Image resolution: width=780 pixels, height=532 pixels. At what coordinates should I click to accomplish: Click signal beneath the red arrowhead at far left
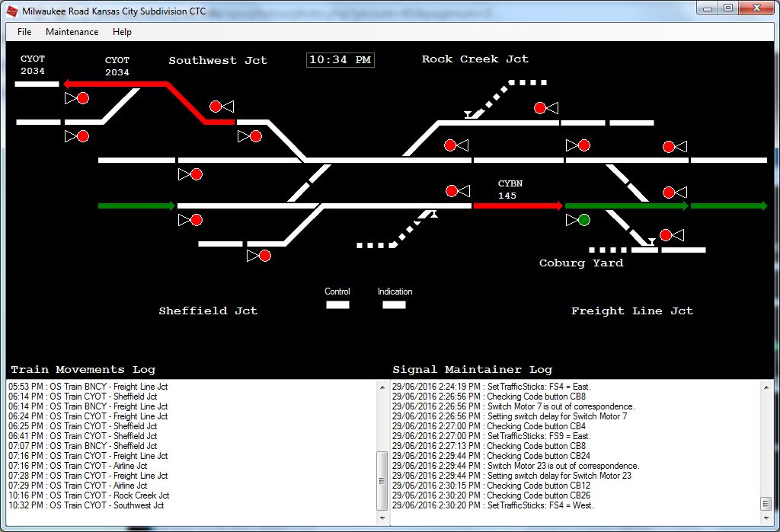point(77,98)
